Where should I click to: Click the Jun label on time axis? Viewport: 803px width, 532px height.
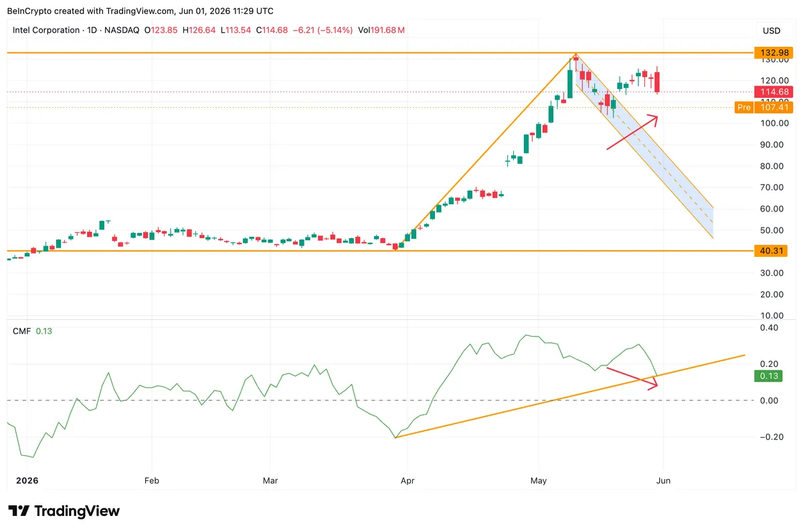(664, 480)
